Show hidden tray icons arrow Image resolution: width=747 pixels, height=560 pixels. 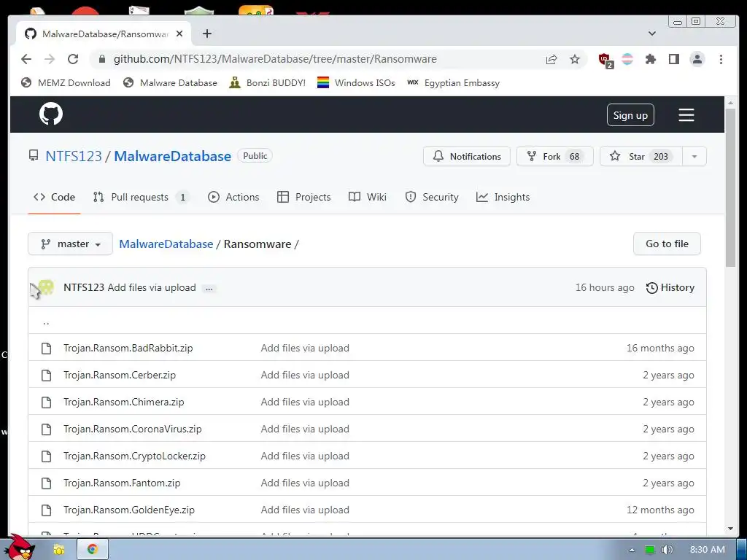(x=632, y=550)
